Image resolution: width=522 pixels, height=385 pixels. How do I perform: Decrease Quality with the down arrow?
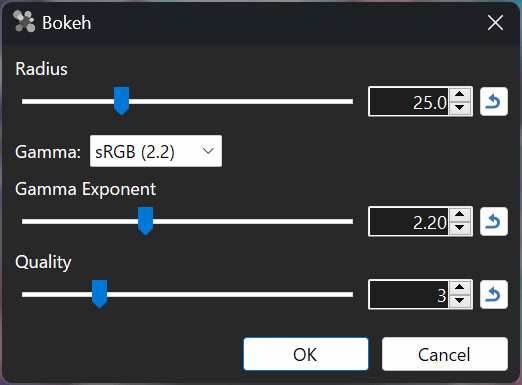(460, 301)
